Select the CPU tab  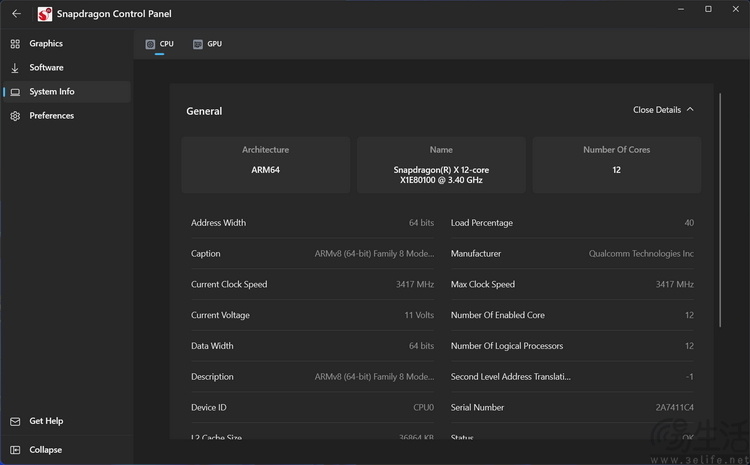pyautogui.click(x=166, y=44)
